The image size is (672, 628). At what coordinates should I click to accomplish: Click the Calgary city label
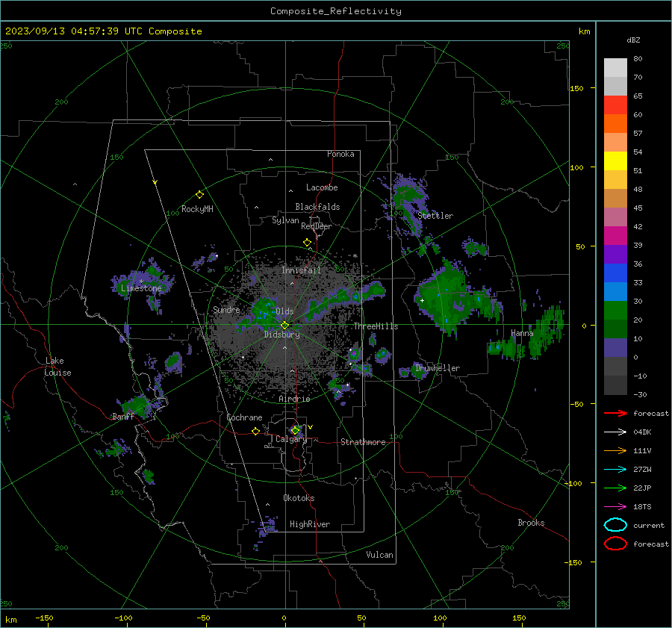pos(291,439)
